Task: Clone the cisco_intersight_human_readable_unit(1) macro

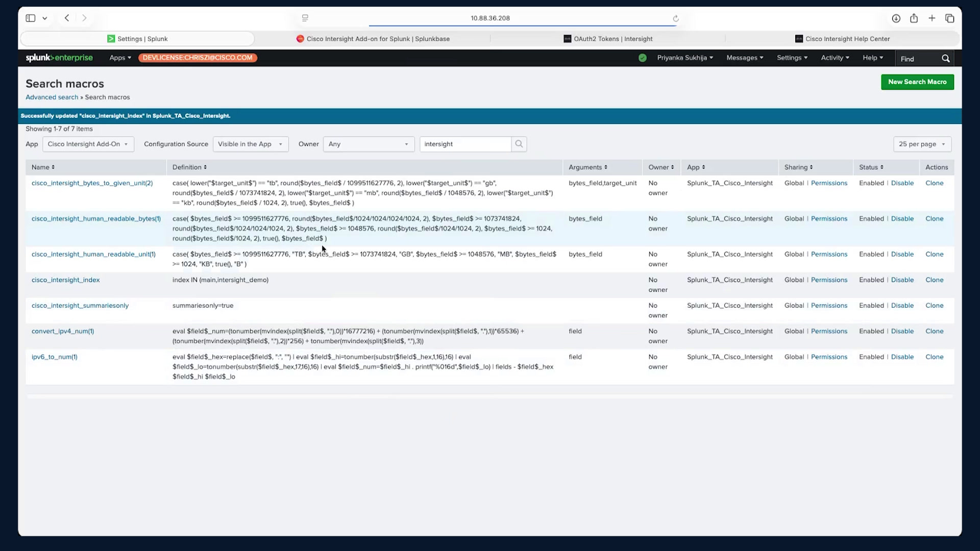Action: (934, 254)
